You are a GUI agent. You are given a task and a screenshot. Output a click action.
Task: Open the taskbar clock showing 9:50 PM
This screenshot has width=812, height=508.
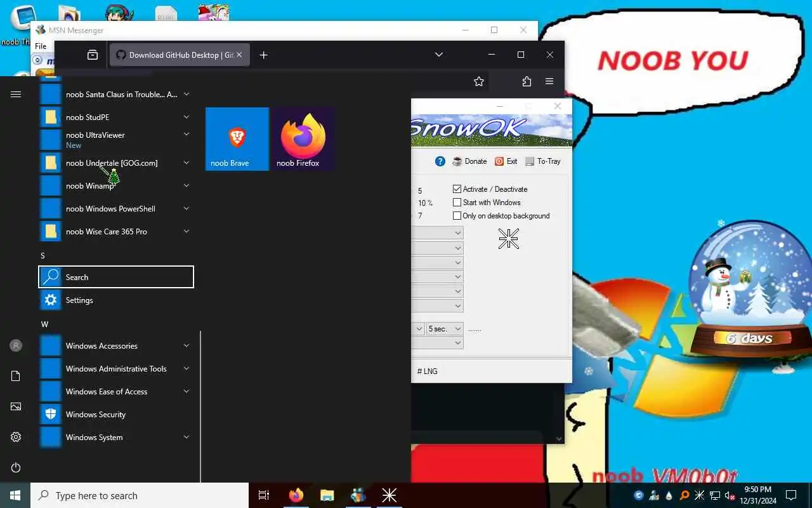[758, 495]
